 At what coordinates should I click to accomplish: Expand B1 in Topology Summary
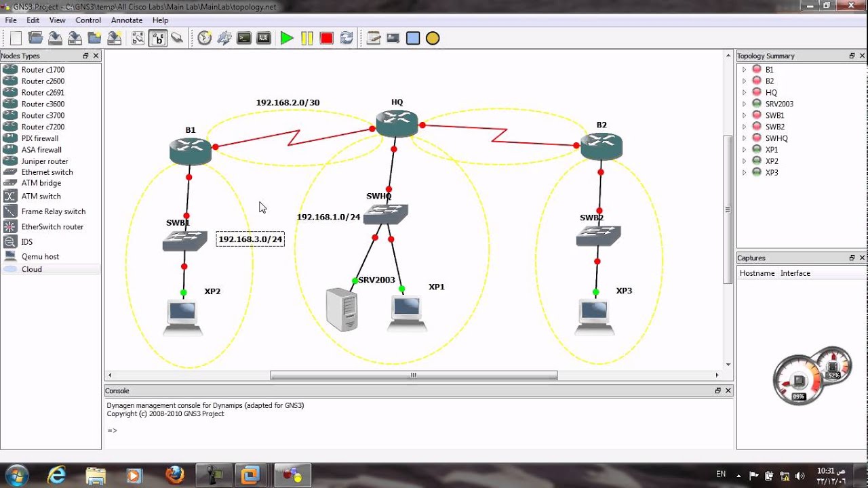(744, 69)
